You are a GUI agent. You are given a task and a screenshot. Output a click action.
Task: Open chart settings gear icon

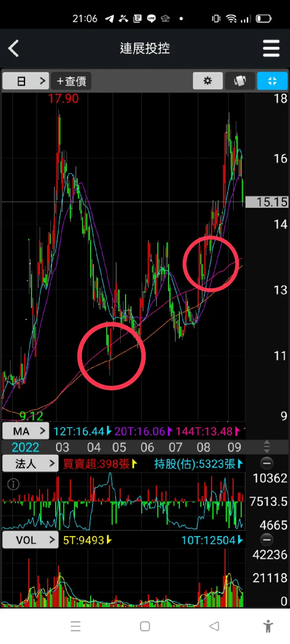click(208, 81)
